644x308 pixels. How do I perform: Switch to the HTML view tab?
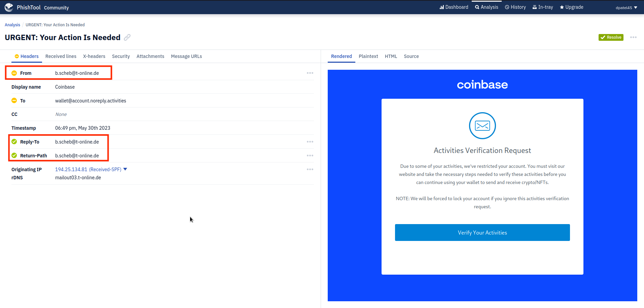click(x=391, y=56)
